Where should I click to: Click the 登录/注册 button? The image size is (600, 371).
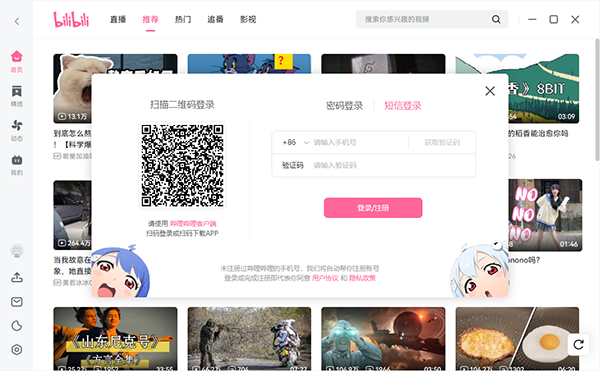373,208
